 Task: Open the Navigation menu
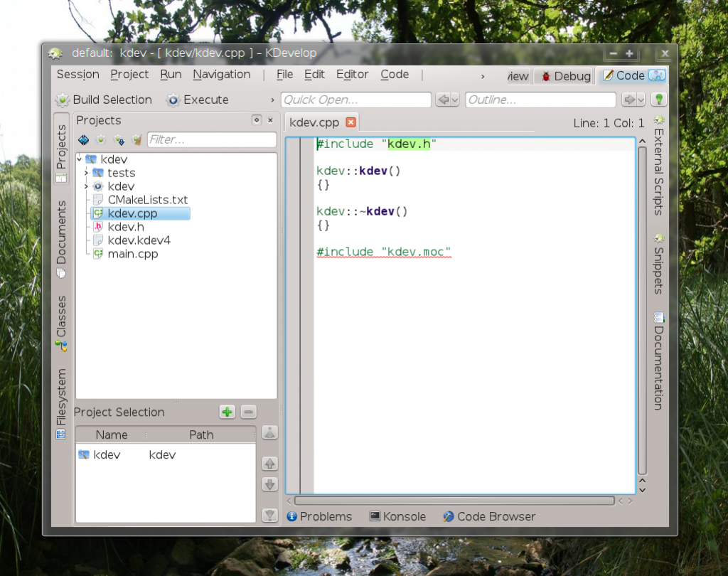click(222, 75)
